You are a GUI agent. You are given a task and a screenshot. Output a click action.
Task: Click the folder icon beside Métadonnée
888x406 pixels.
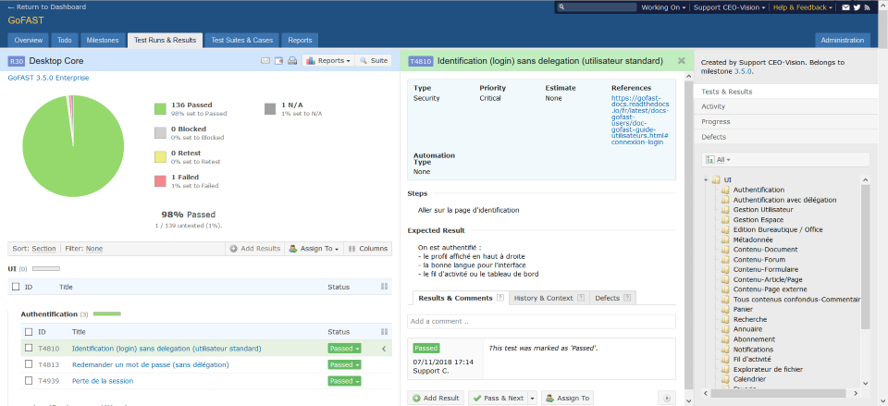point(725,240)
